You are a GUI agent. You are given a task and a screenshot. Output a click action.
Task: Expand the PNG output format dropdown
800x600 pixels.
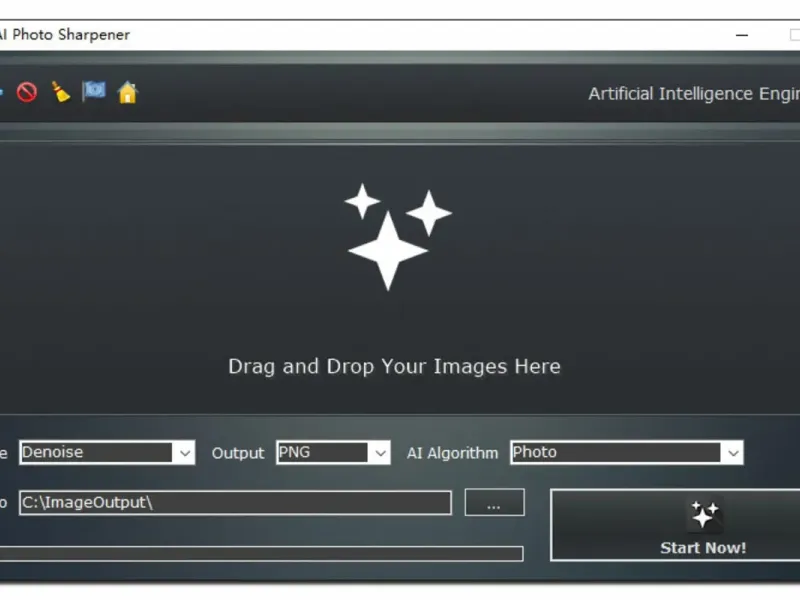(333, 453)
